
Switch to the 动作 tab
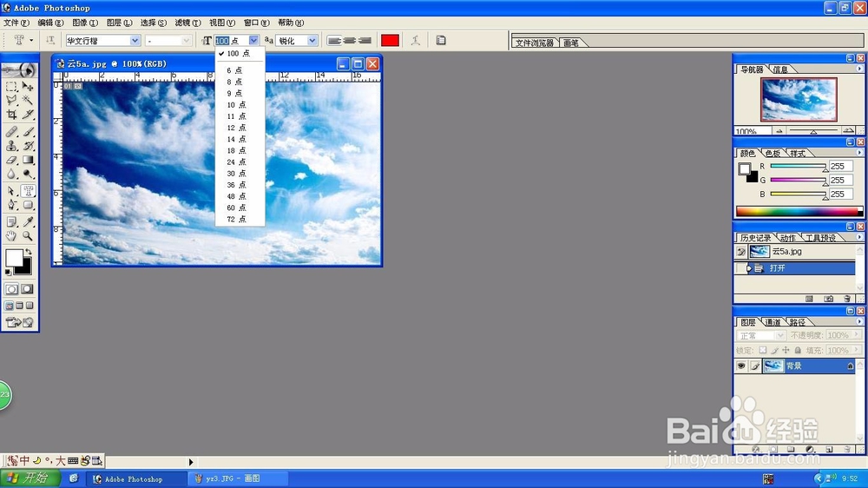(788, 238)
